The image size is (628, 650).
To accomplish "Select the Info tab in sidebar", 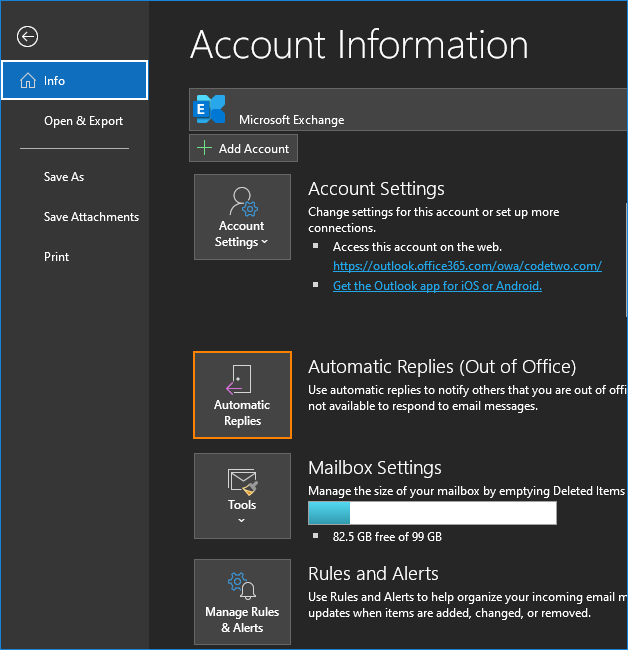I will 75,80.
